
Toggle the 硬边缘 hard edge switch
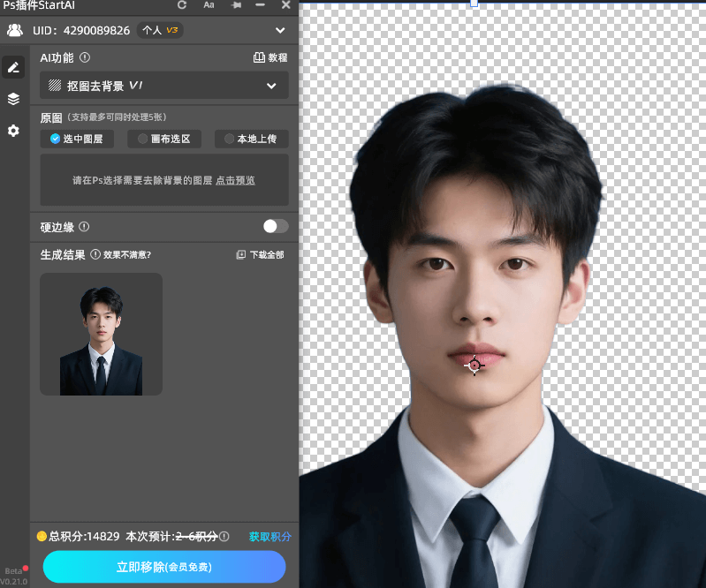point(276,226)
